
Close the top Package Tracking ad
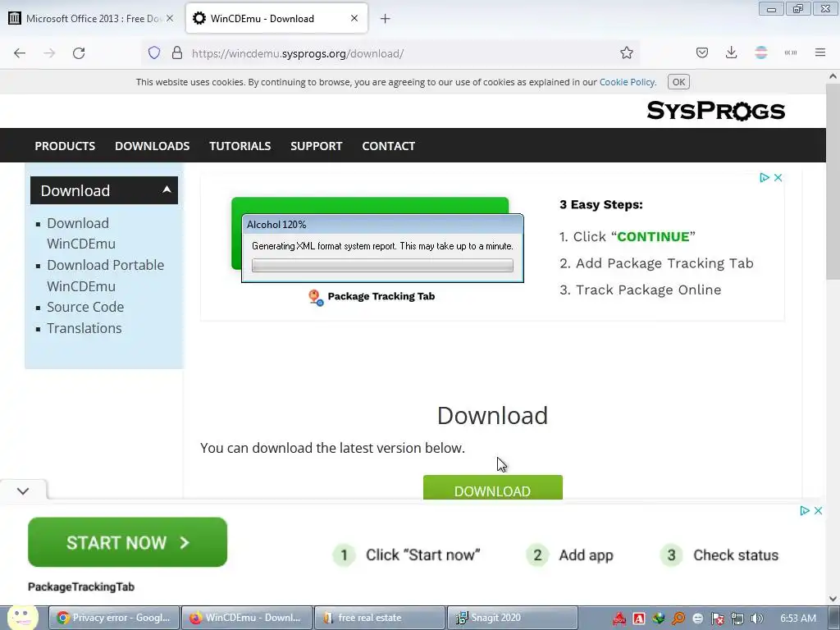coord(778,178)
